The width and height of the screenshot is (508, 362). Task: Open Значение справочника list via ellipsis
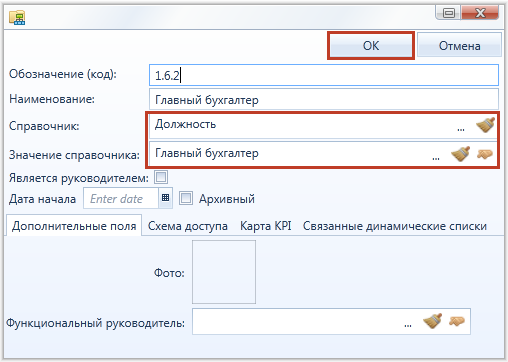click(x=436, y=158)
